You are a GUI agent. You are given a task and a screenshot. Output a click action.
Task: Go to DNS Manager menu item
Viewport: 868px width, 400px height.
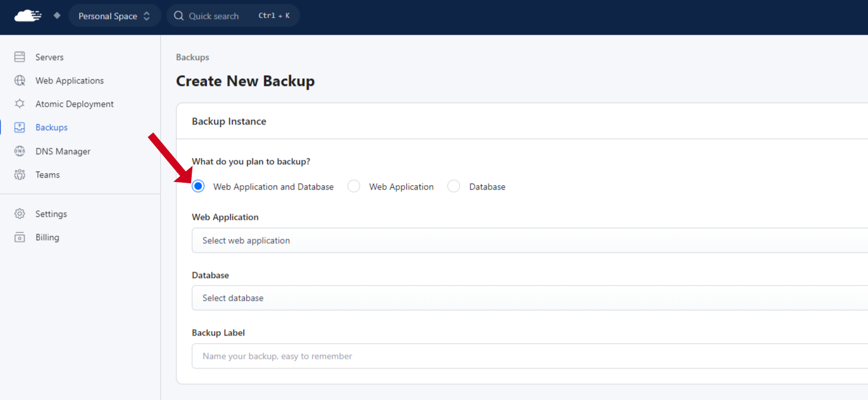pyautogui.click(x=63, y=151)
